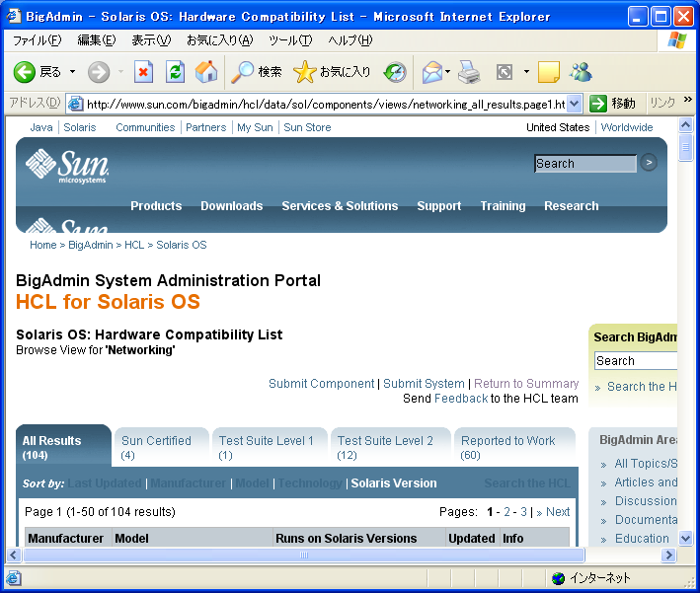
Task: Open the BigAdmin breadcrumb link
Action: 91,245
